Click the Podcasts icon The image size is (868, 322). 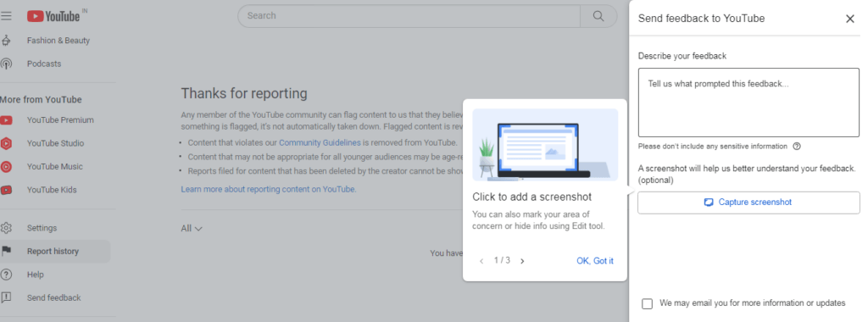pyautogui.click(x=6, y=64)
